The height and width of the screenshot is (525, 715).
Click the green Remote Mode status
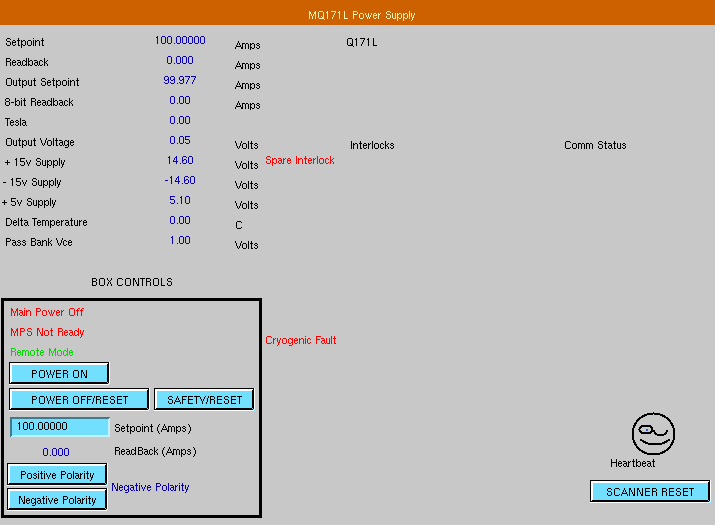tap(41, 352)
